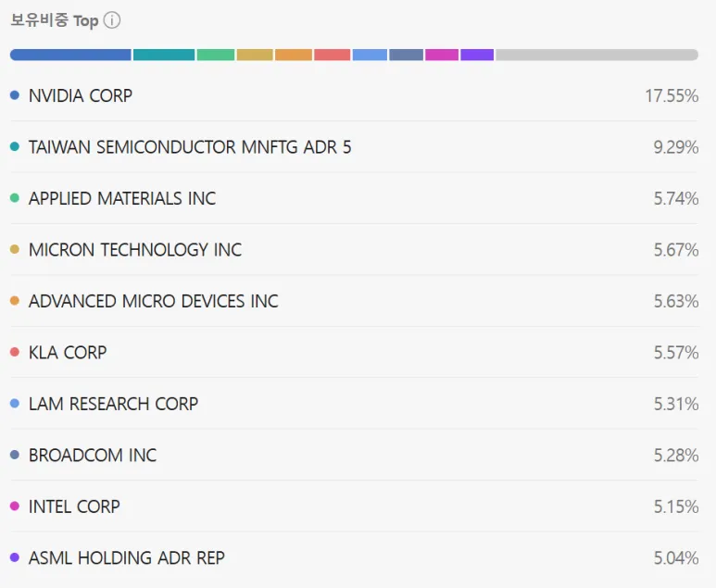This screenshot has width=716, height=588.
Task: Click BROADCOM INC holding name
Action: coord(93,456)
